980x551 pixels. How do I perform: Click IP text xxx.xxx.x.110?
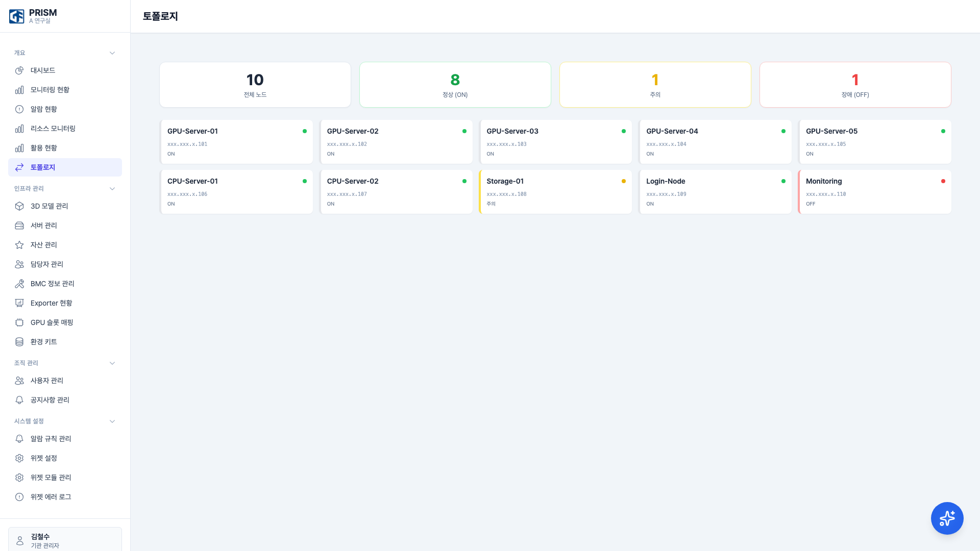point(826,194)
